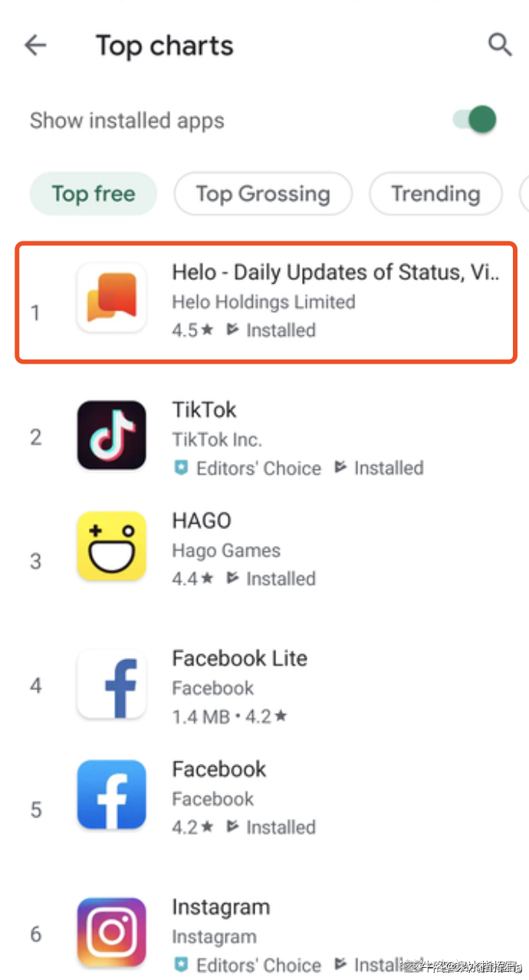Click the Helo Holdings Limited developer name

[264, 302]
